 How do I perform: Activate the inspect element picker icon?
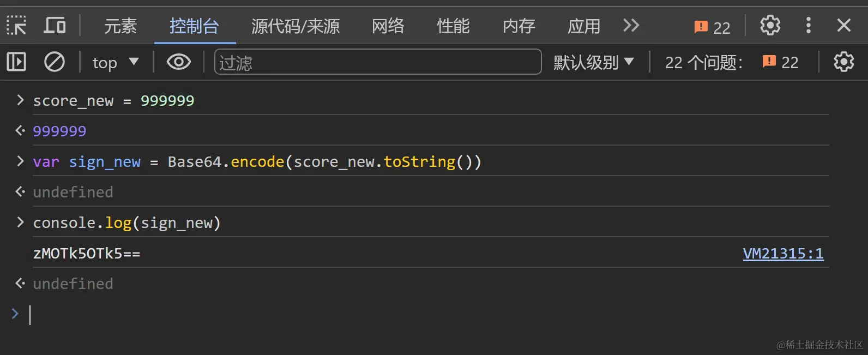[16, 26]
